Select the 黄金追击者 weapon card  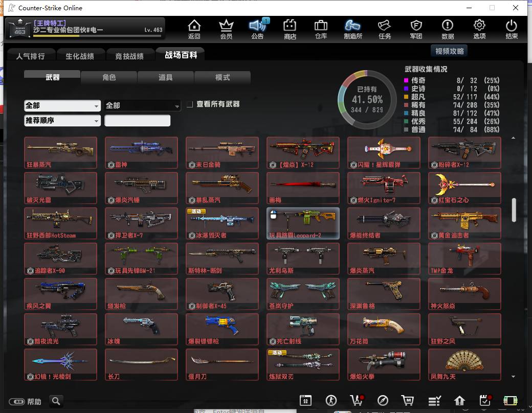coord(464,223)
